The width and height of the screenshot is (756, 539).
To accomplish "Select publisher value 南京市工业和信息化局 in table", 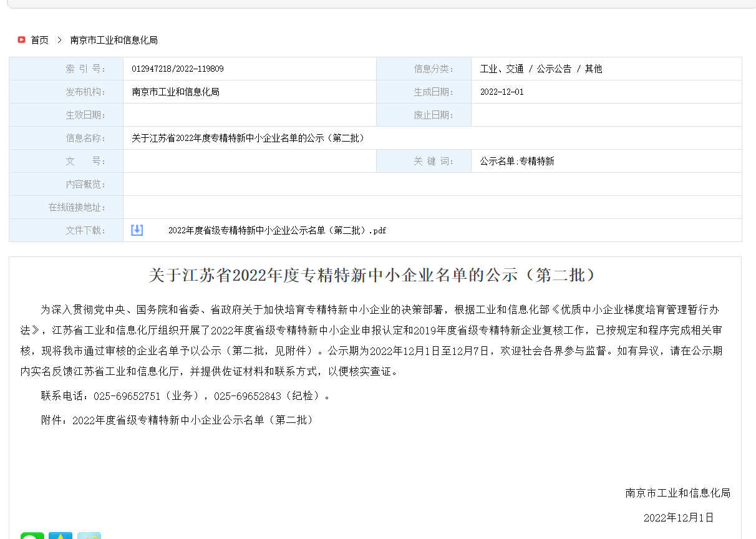I will tap(176, 92).
